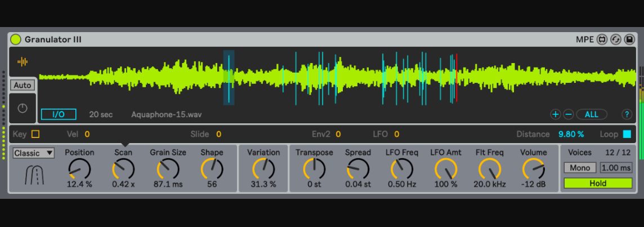This screenshot has height=227, width=644.
Task: Toggle the Hold button
Action: coord(598,184)
